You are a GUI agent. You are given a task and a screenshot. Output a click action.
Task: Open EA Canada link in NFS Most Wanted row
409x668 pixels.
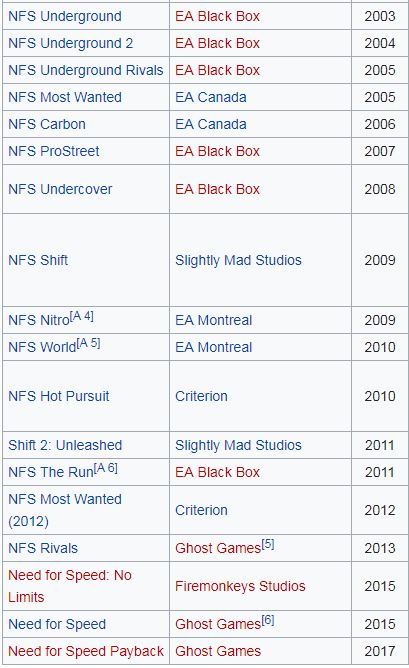[x=211, y=97]
